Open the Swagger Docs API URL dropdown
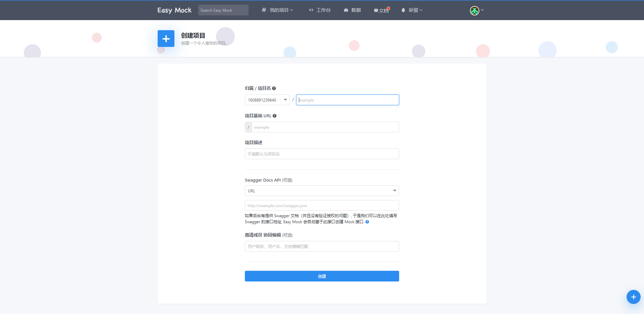 (x=322, y=191)
